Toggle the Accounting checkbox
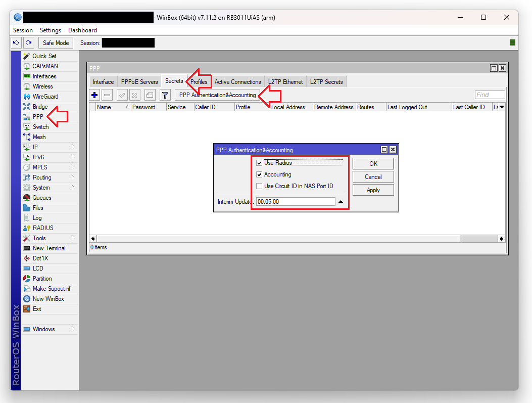 259,174
